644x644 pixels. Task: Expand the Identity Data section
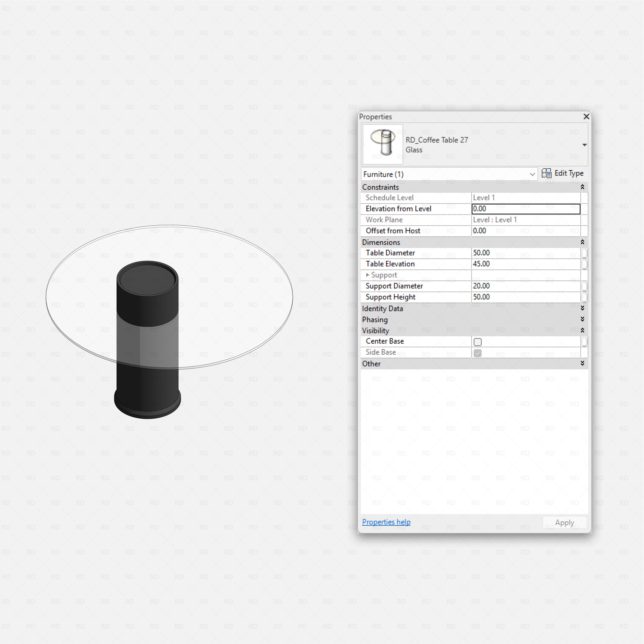(x=582, y=308)
